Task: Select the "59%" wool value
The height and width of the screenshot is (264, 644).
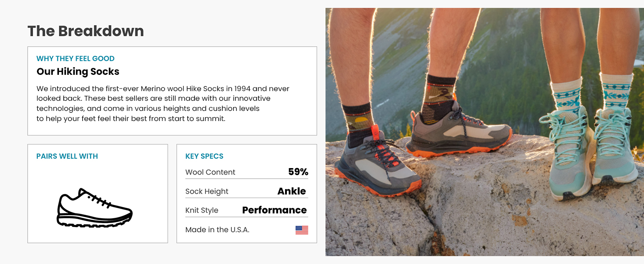Action: click(298, 172)
